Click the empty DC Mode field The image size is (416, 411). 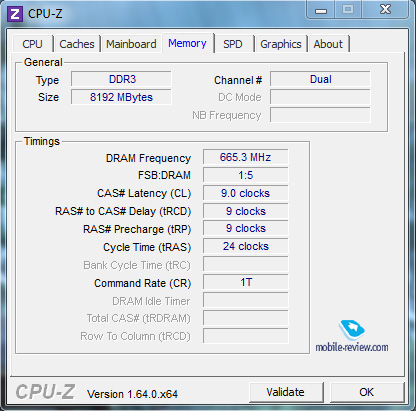[x=320, y=97]
